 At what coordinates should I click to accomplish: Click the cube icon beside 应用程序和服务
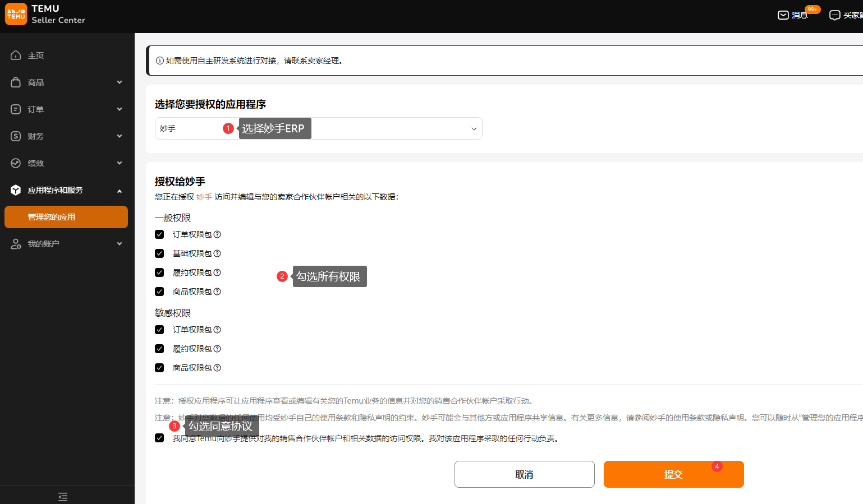[16, 190]
